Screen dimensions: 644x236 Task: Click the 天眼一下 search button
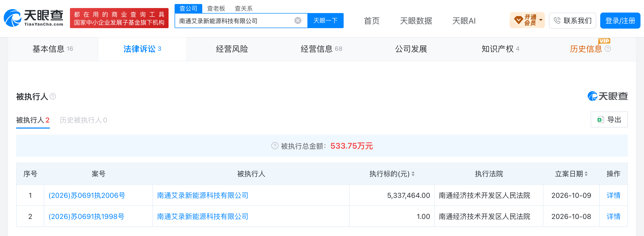pos(326,21)
